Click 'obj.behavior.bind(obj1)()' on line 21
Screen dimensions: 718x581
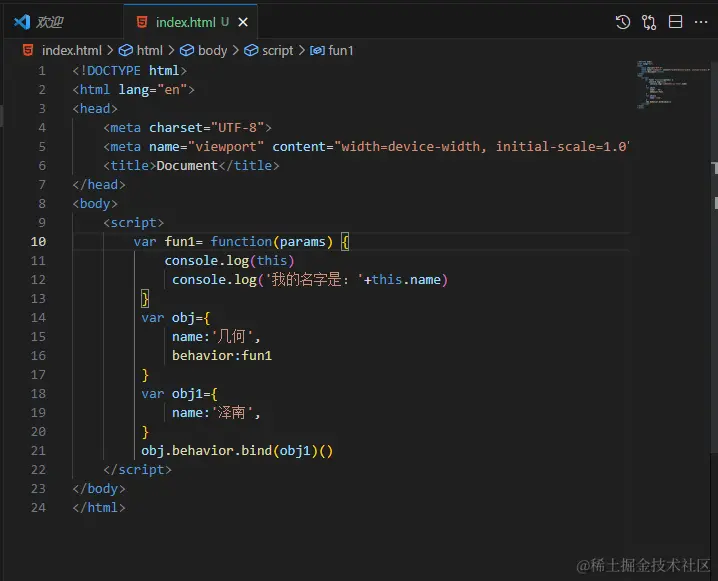[237, 451]
